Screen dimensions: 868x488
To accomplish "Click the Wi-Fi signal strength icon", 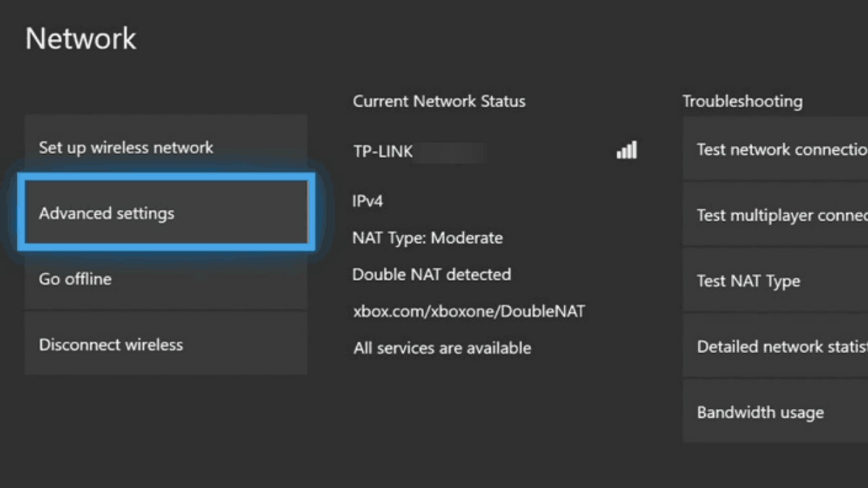I will click(627, 150).
